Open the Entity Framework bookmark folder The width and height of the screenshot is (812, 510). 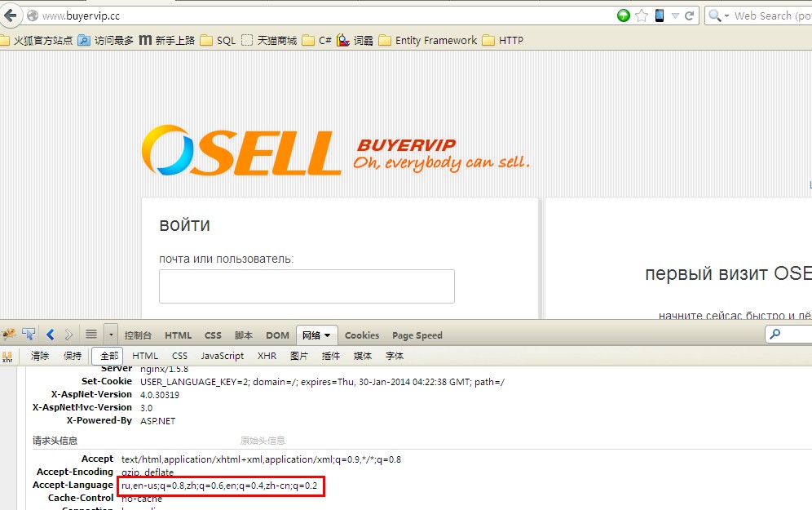pos(428,41)
